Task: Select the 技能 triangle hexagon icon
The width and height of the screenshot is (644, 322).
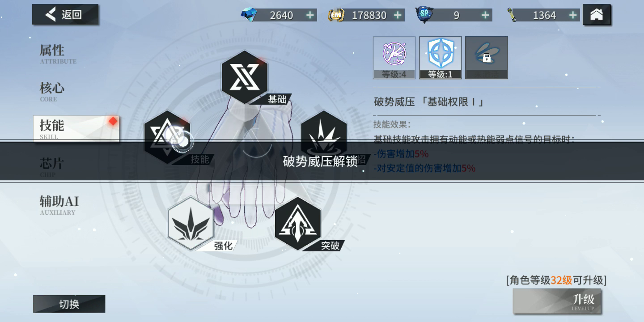Action: point(167,137)
